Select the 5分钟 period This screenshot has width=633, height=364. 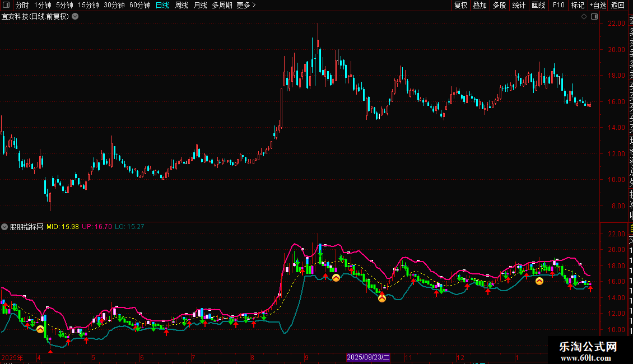coord(64,5)
